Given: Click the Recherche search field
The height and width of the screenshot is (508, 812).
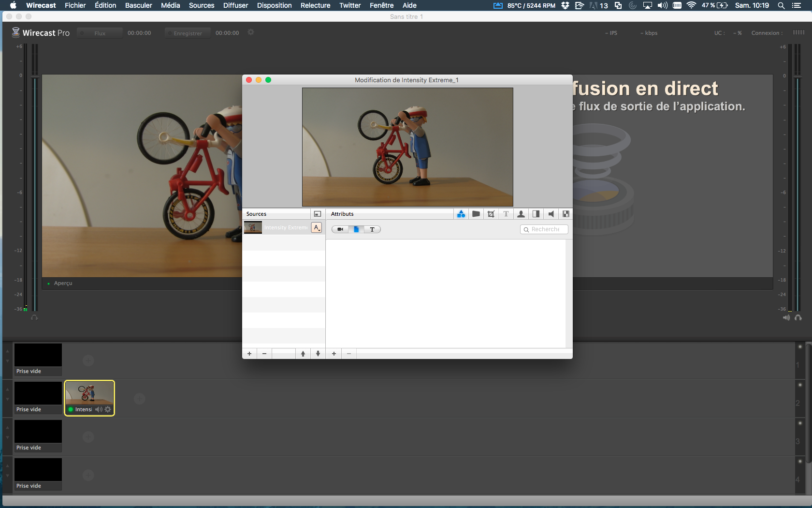Looking at the screenshot, I should coord(546,229).
